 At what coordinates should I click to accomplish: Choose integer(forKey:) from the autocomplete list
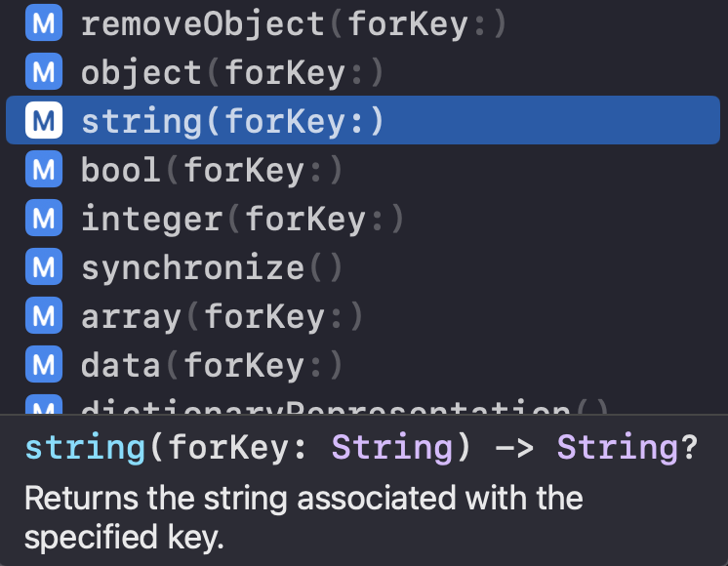(363, 218)
